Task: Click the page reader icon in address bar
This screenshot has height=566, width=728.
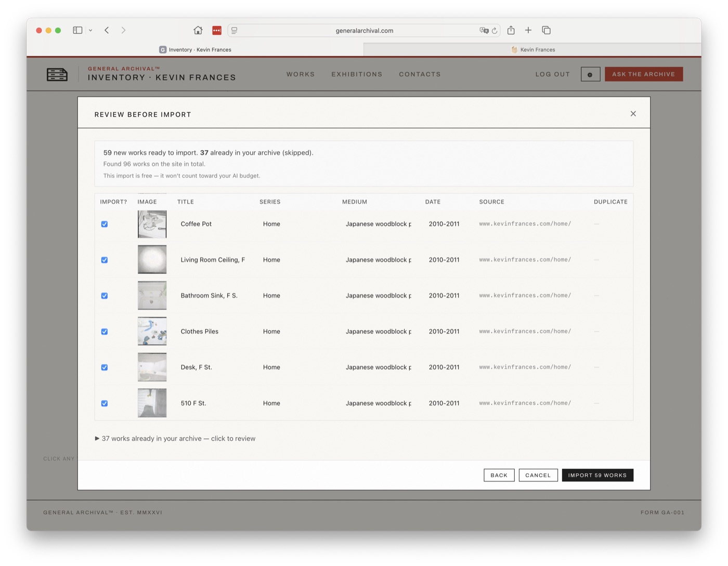Action: tap(235, 31)
